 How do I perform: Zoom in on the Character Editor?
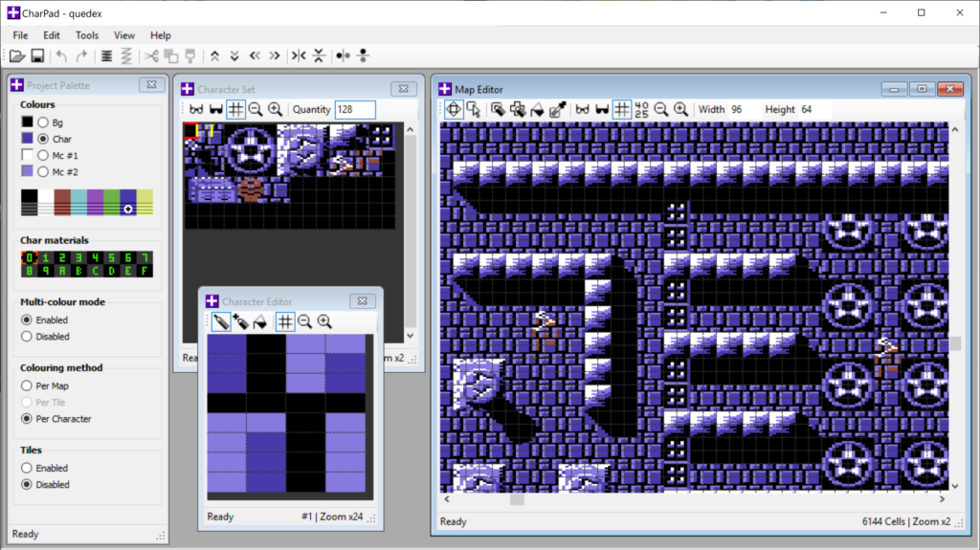(x=324, y=322)
